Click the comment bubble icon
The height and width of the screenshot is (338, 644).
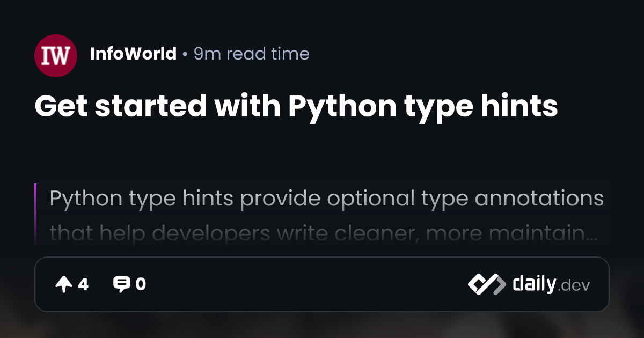121,285
